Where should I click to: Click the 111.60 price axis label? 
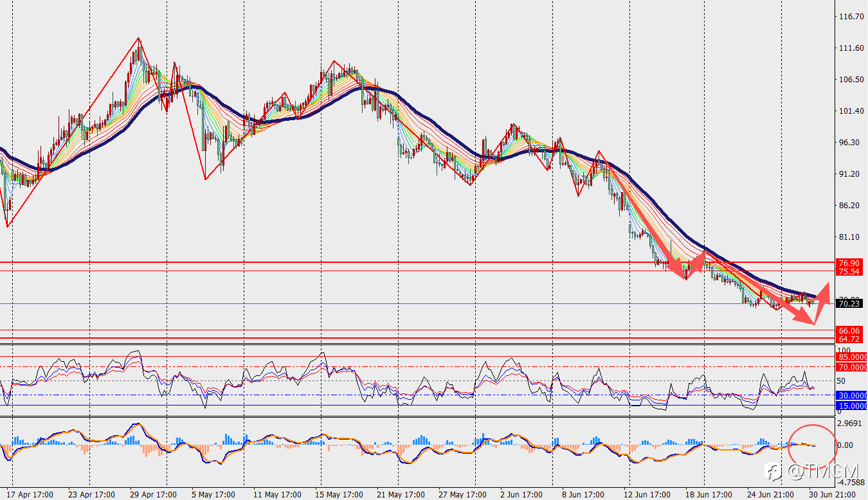[x=851, y=48]
